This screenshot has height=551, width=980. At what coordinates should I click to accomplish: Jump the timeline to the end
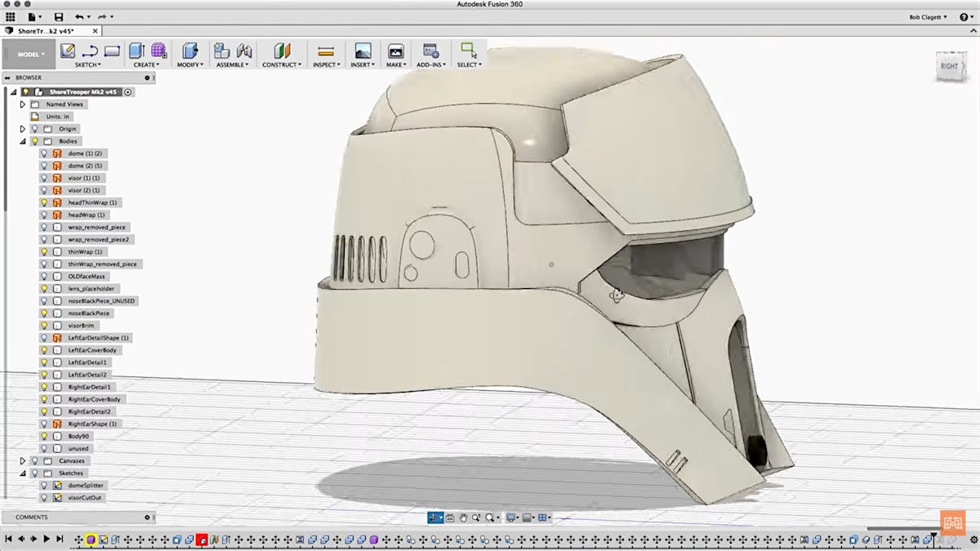[x=60, y=539]
